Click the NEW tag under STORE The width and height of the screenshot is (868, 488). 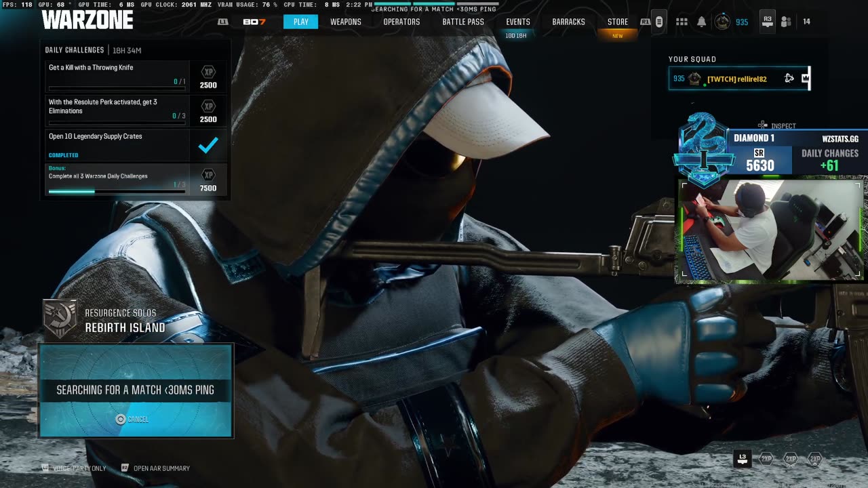tap(617, 36)
